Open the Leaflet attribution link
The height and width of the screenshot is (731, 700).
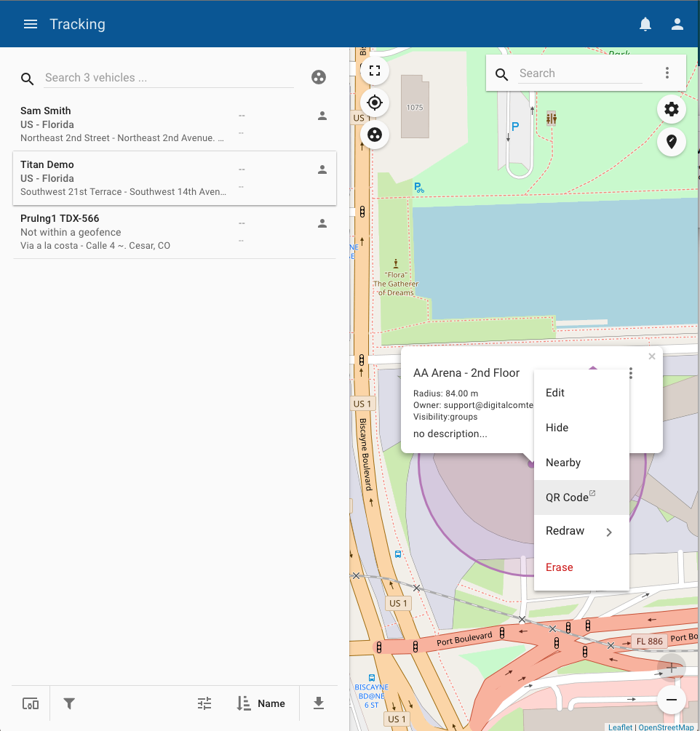pyautogui.click(x=620, y=727)
